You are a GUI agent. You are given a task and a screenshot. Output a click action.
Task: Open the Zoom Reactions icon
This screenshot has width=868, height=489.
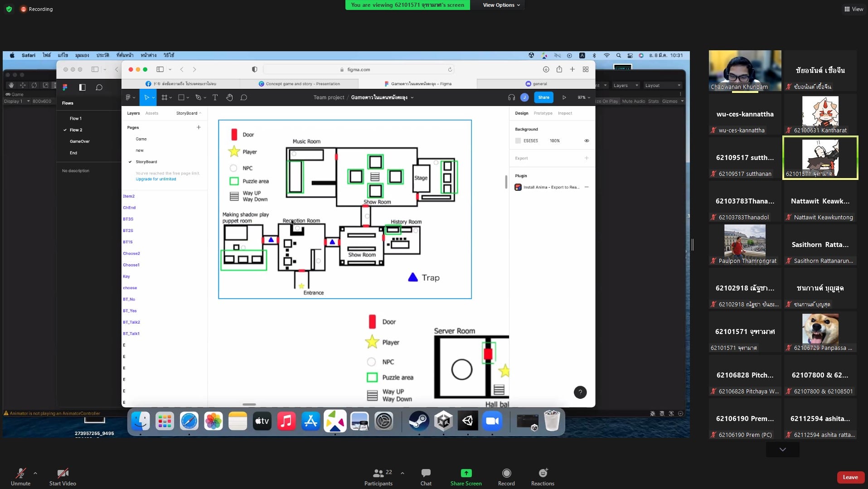[x=543, y=477]
